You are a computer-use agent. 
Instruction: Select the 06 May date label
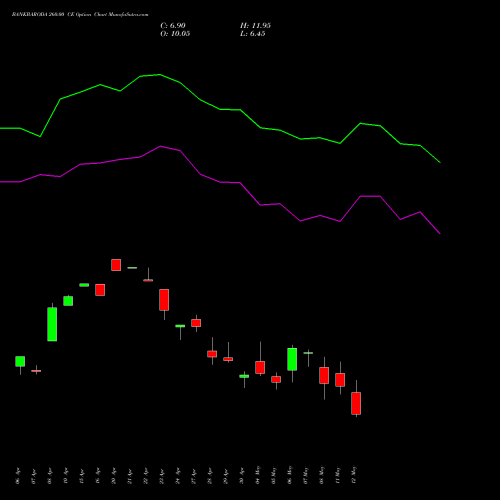290,475
